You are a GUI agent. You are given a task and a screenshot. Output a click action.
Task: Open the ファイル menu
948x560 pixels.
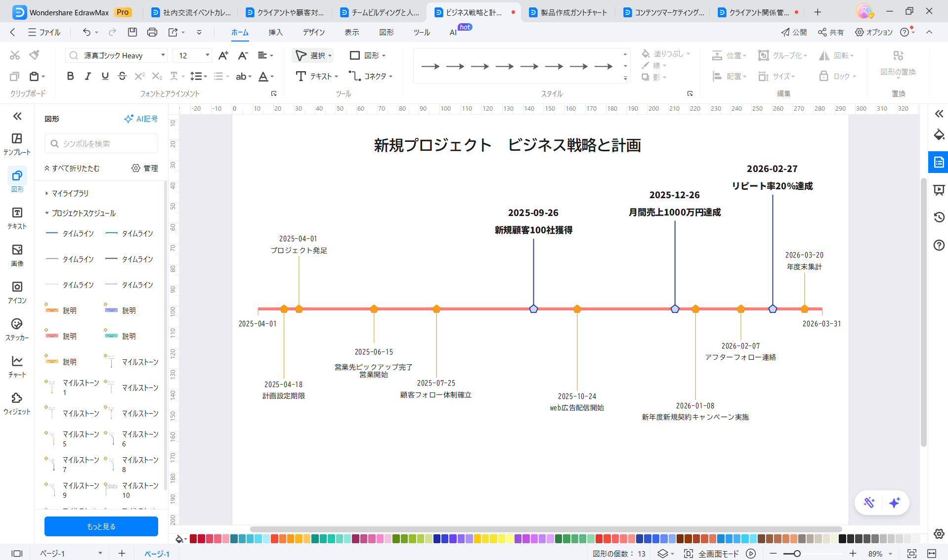click(x=44, y=32)
